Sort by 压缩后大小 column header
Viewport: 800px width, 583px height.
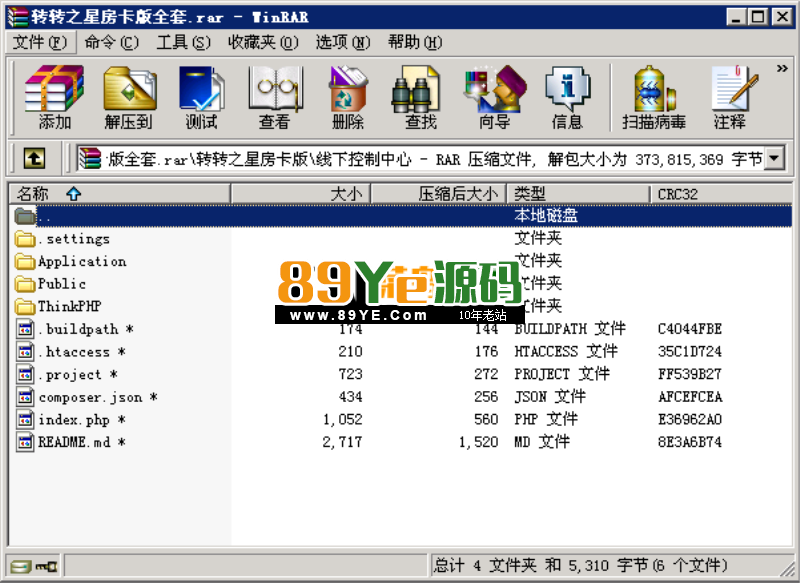coord(439,194)
